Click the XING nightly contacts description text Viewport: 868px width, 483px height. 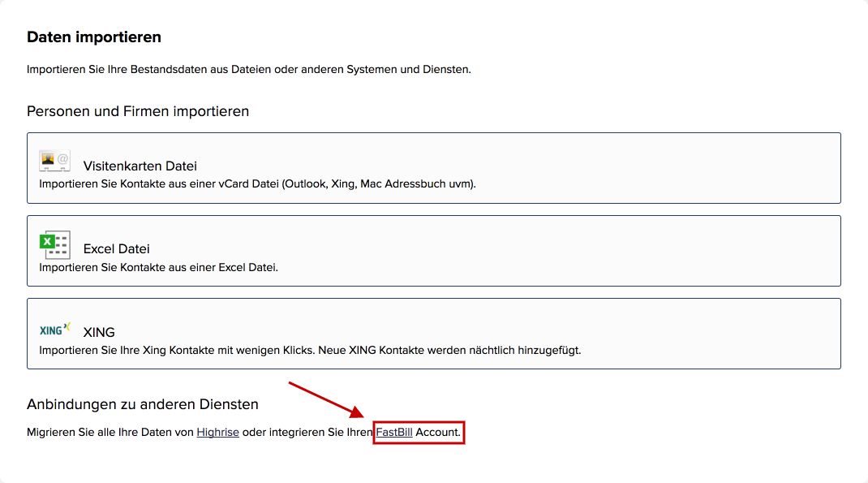pos(310,350)
